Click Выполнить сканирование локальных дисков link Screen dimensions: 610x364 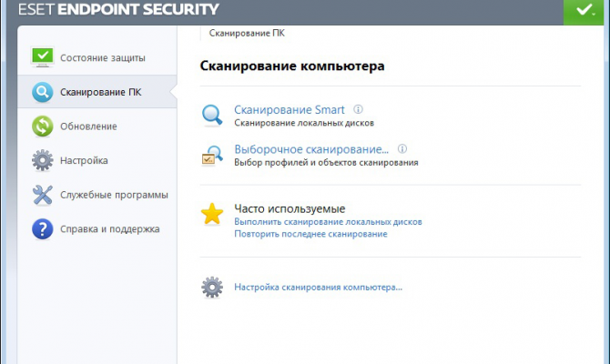[328, 221]
